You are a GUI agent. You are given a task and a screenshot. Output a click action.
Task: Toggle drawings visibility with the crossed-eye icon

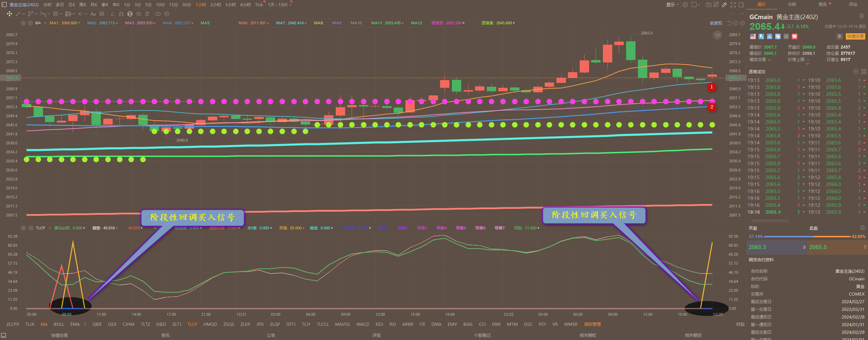pyautogui.click(x=139, y=14)
